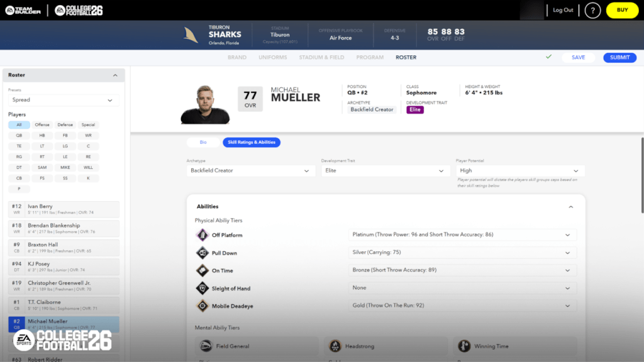Click the Sleight of Hand ability icon

click(x=203, y=288)
